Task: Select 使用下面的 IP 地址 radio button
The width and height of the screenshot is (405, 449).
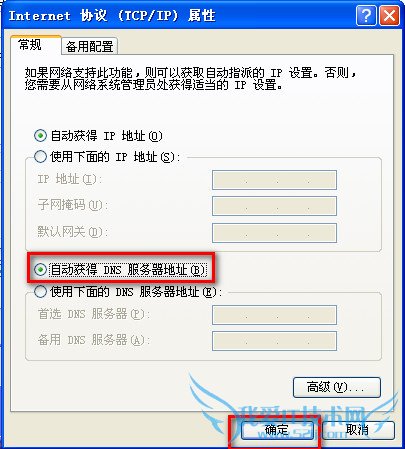Action: (x=40, y=156)
